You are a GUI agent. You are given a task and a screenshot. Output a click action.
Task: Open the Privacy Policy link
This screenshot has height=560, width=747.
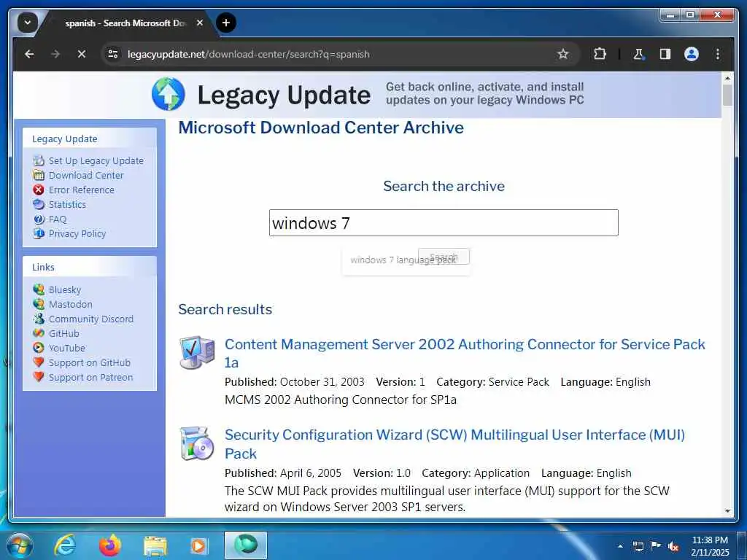point(77,234)
